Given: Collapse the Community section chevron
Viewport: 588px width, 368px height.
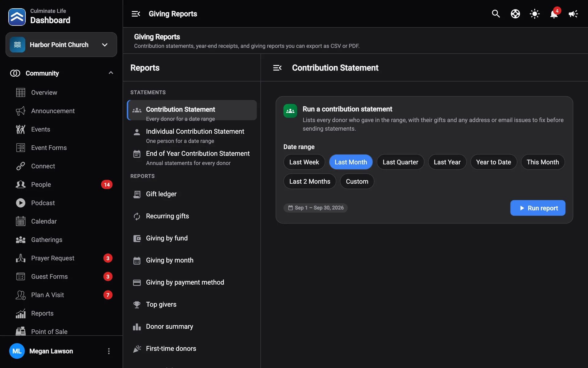Looking at the screenshot, I should [x=111, y=73].
